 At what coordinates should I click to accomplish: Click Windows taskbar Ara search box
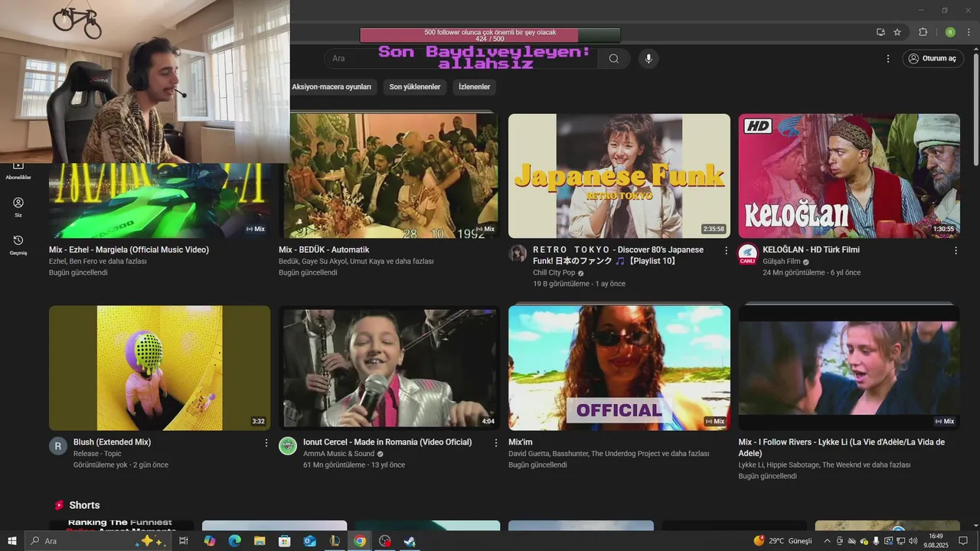tap(98, 541)
